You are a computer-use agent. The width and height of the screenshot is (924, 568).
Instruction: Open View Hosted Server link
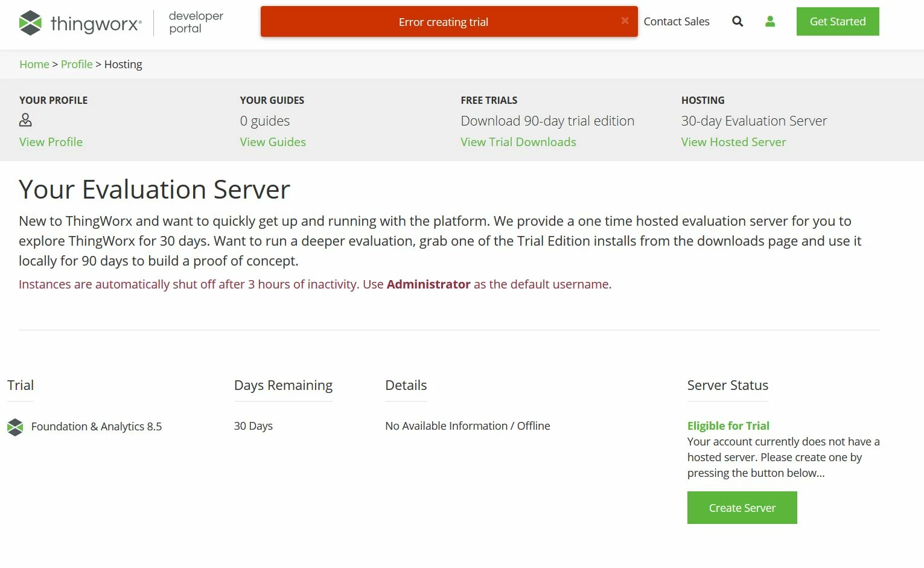pos(734,142)
